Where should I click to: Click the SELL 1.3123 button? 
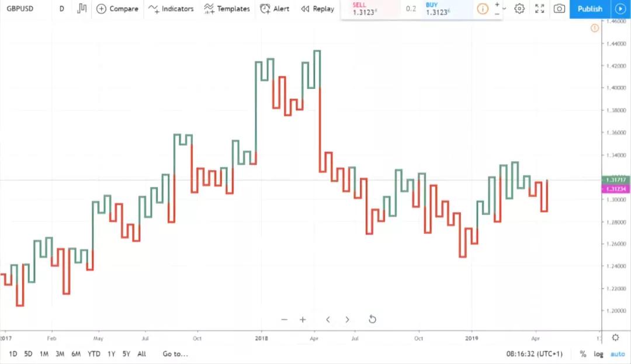tap(370, 9)
